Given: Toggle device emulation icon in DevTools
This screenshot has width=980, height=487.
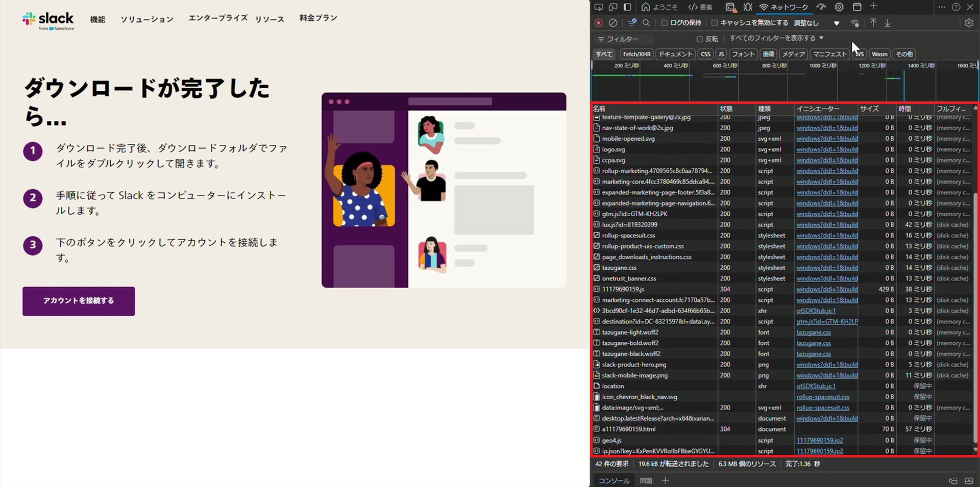Looking at the screenshot, I should click(613, 7).
